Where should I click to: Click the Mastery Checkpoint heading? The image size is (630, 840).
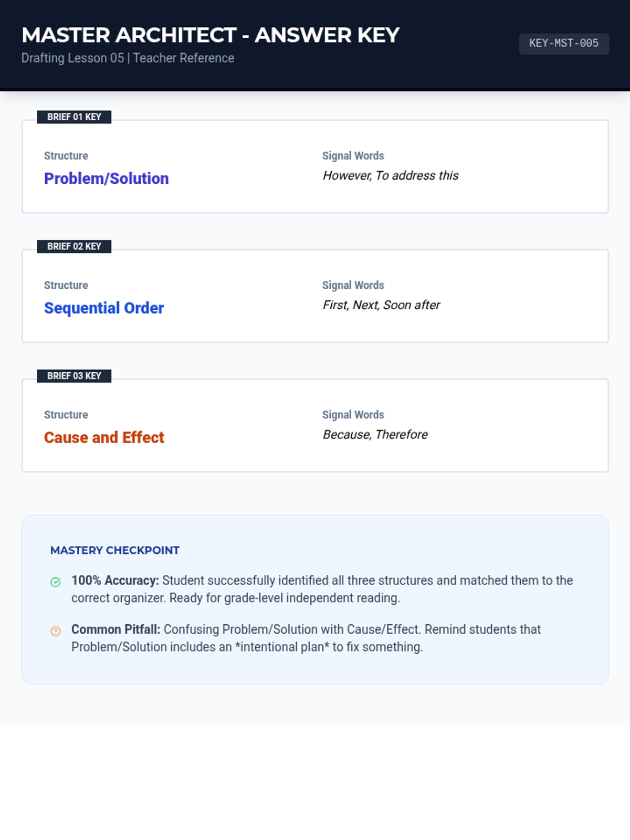(x=115, y=550)
